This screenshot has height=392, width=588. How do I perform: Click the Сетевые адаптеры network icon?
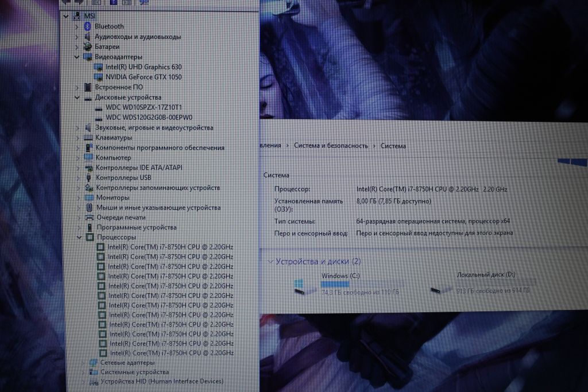(93, 363)
